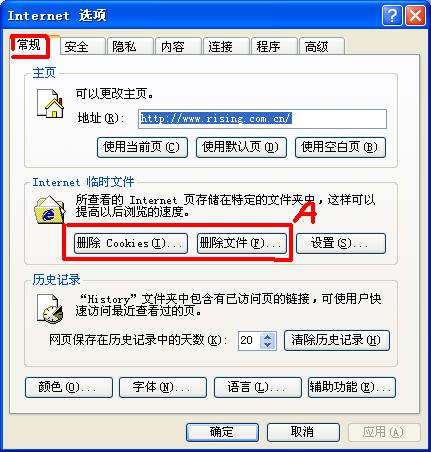The width and height of the screenshot is (431, 452).
Task: Click 清除历史记录 button
Action: 337,340
